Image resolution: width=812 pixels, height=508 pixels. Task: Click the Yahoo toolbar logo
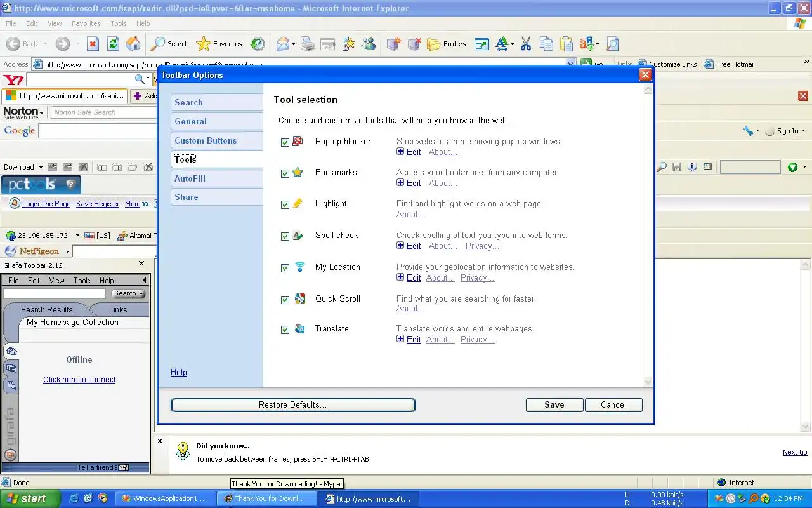(13, 80)
